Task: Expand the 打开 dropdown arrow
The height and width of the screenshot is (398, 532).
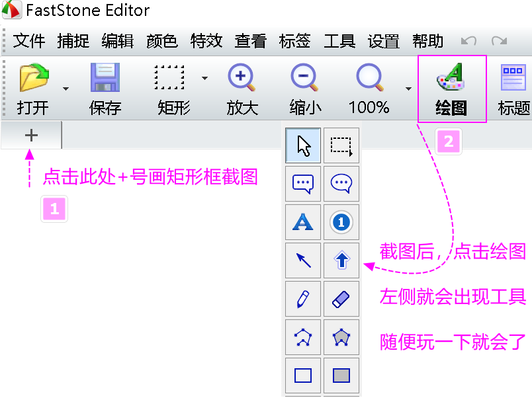Action: pos(66,89)
